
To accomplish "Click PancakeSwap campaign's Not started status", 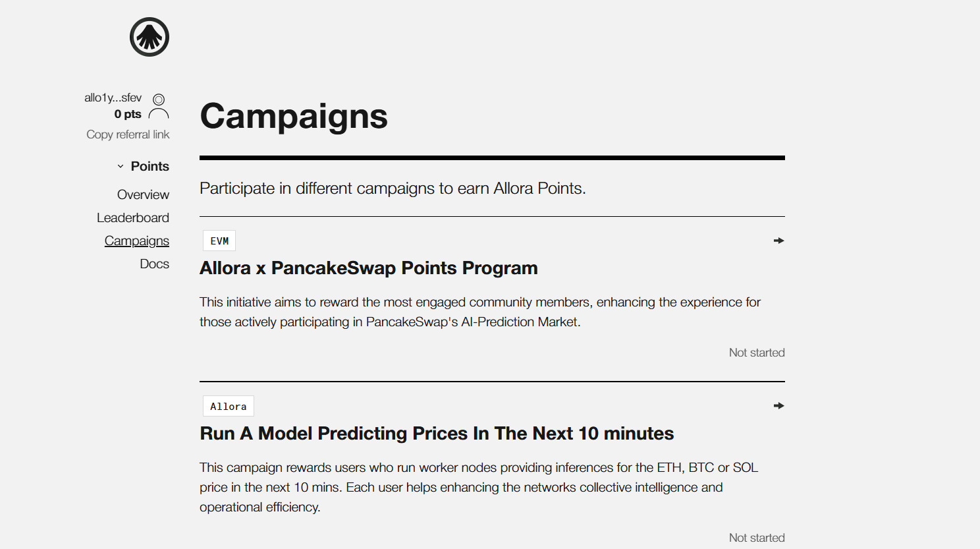I will [757, 353].
